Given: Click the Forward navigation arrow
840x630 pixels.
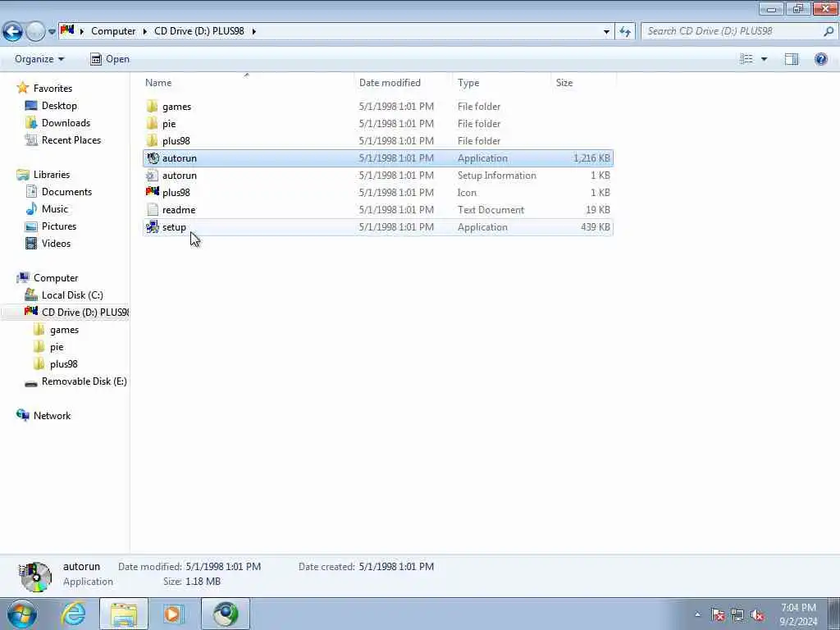Looking at the screenshot, I should 35,31.
